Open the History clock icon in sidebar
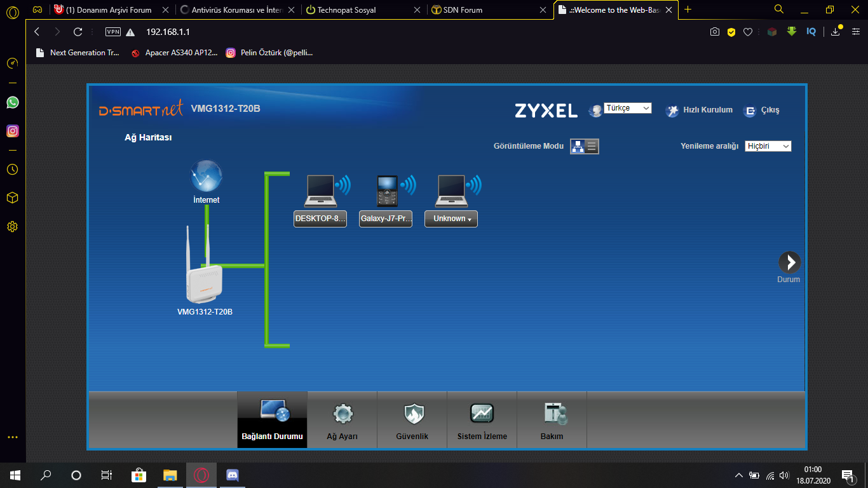The width and height of the screenshot is (868, 488). (x=13, y=170)
